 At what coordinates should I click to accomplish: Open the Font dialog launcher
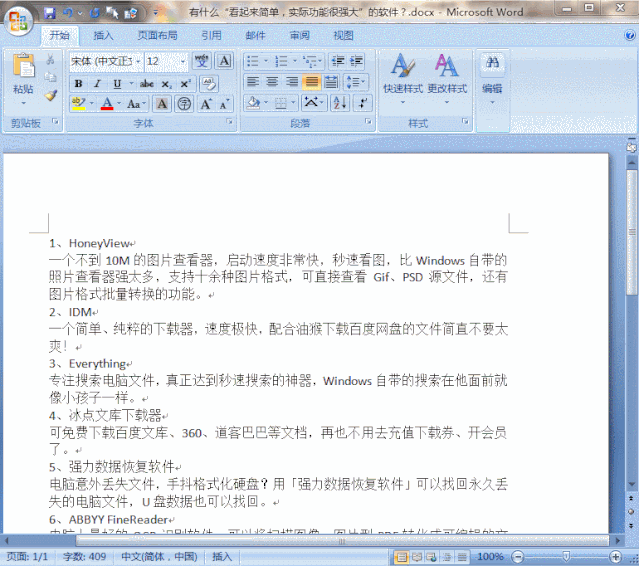click(x=229, y=121)
